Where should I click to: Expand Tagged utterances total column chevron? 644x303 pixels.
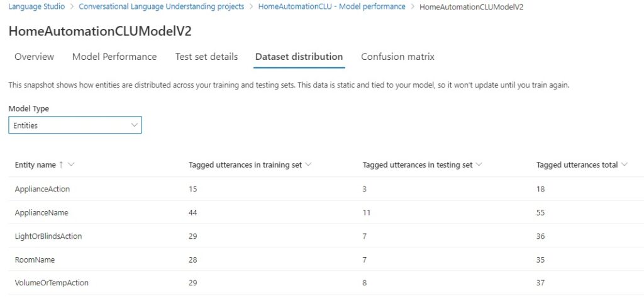[625, 165]
